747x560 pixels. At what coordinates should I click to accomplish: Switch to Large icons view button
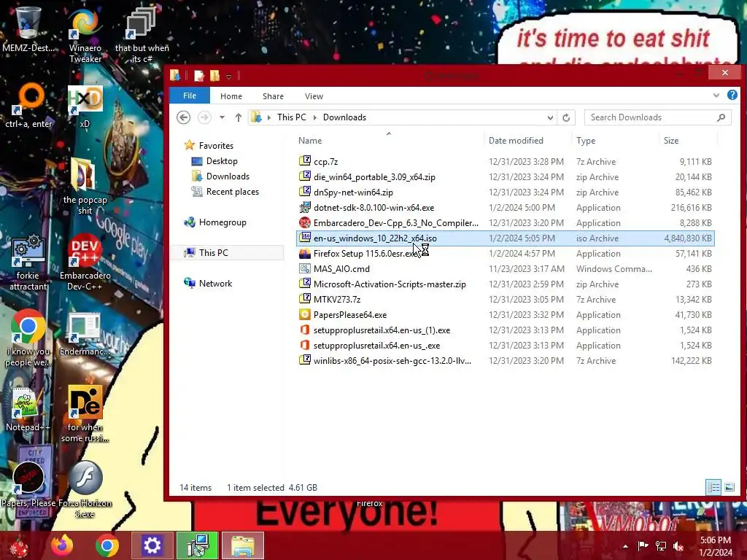tap(729, 487)
